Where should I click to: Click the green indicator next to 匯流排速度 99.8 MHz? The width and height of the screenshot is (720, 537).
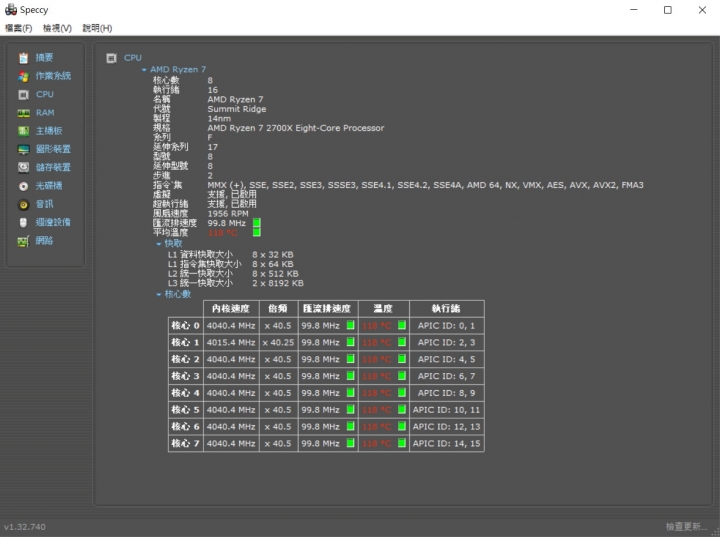257,223
